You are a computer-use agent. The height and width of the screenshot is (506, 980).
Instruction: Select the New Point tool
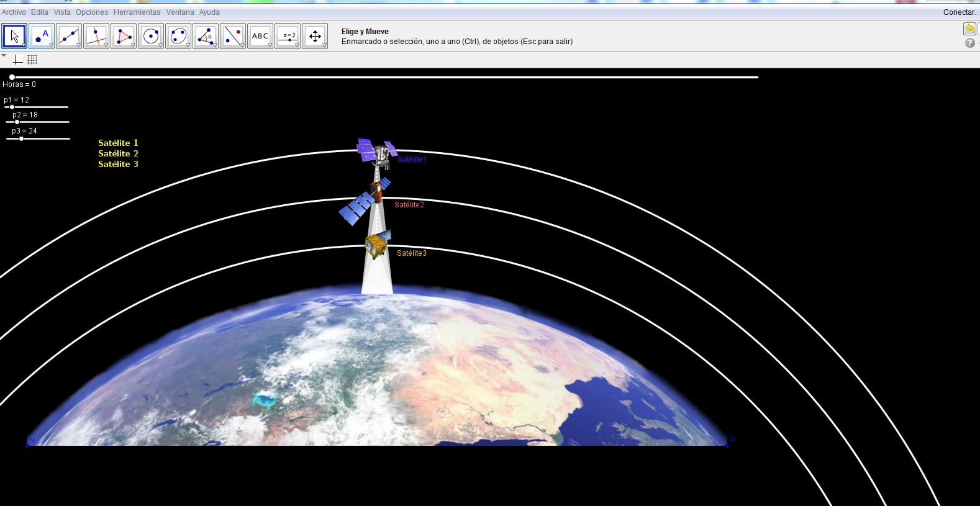tap(42, 36)
